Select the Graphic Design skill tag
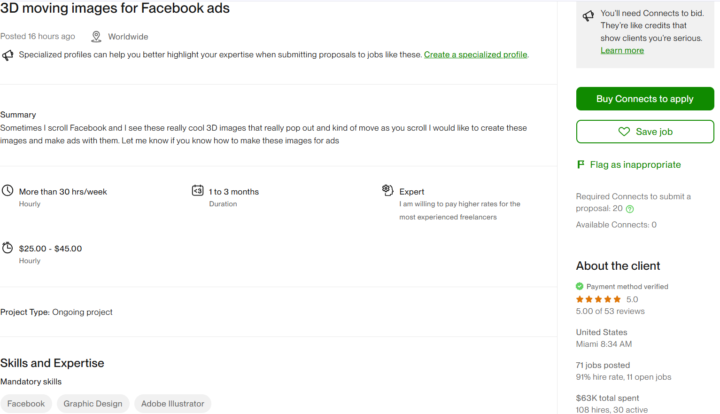The height and width of the screenshot is (414, 720). point(93,404)
